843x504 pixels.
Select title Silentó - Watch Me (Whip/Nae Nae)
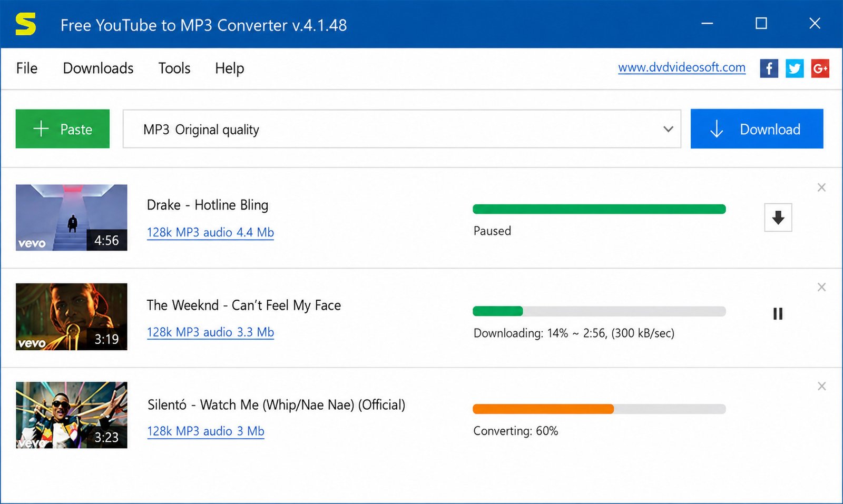coord(277,404)
